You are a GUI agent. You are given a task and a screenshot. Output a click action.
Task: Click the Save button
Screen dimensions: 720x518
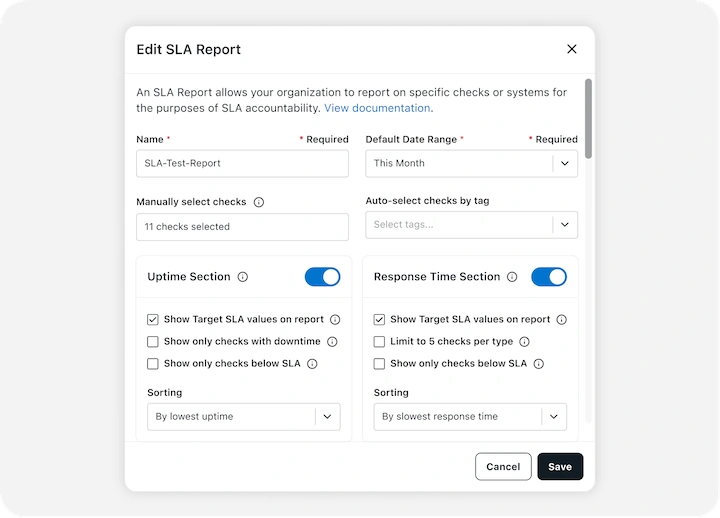tap(560, 467)
